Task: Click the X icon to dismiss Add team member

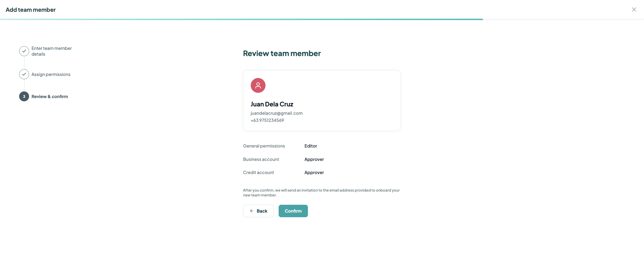Action: click(x=634, y=9)
